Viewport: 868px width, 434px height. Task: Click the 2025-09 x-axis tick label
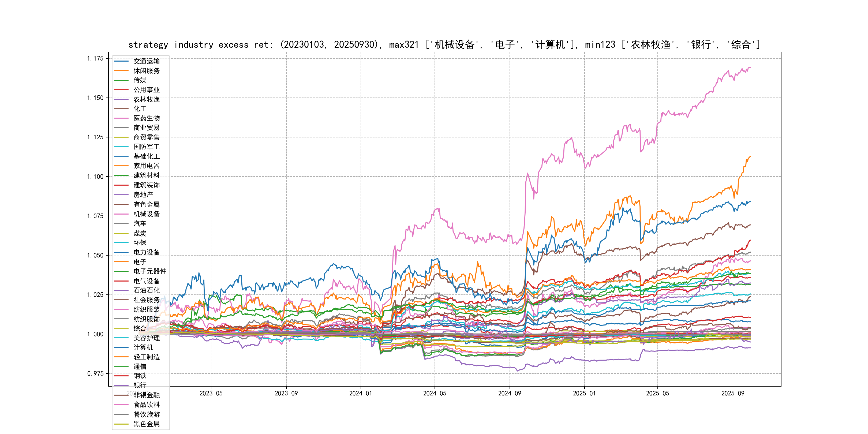coord(732,394)
